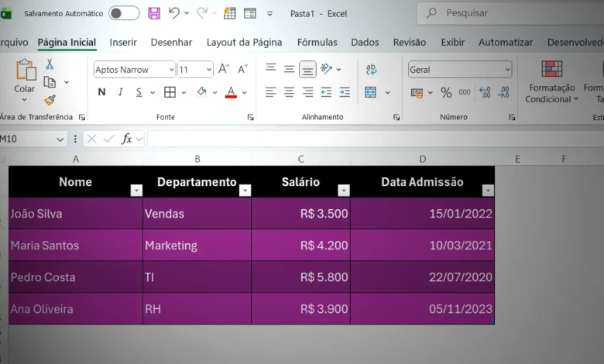Open the Automatizar tab

506,43
